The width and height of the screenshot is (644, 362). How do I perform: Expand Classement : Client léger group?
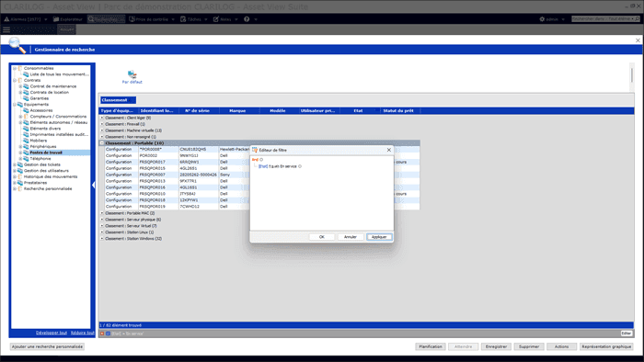click(x=102, y=118)
